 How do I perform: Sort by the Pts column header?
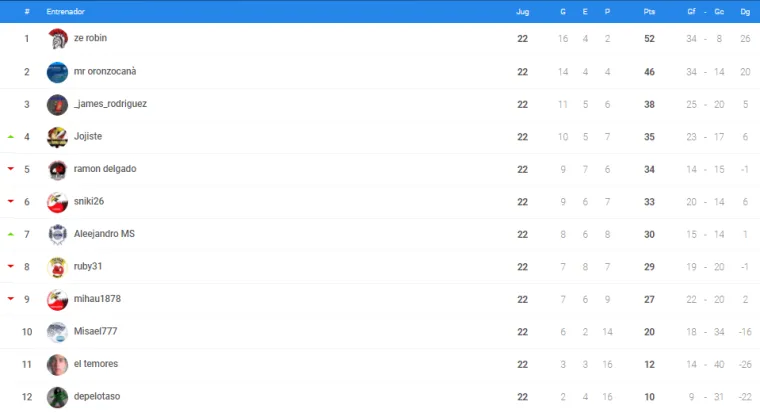tap(649, 12)
